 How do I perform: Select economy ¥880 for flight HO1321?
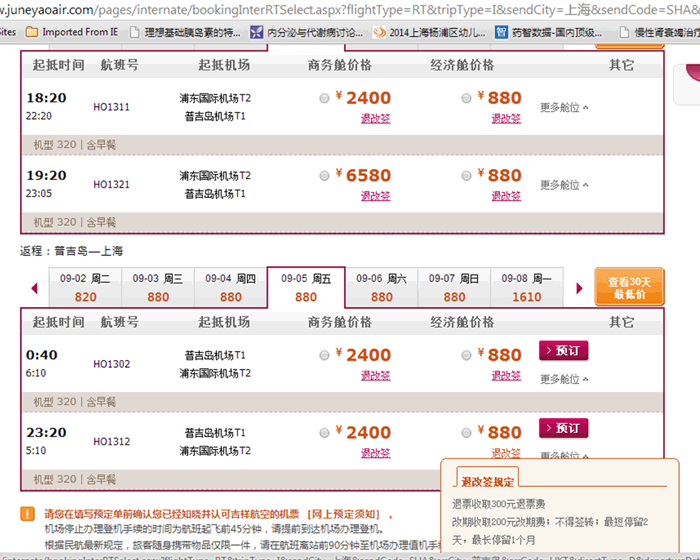click(467, 176)
